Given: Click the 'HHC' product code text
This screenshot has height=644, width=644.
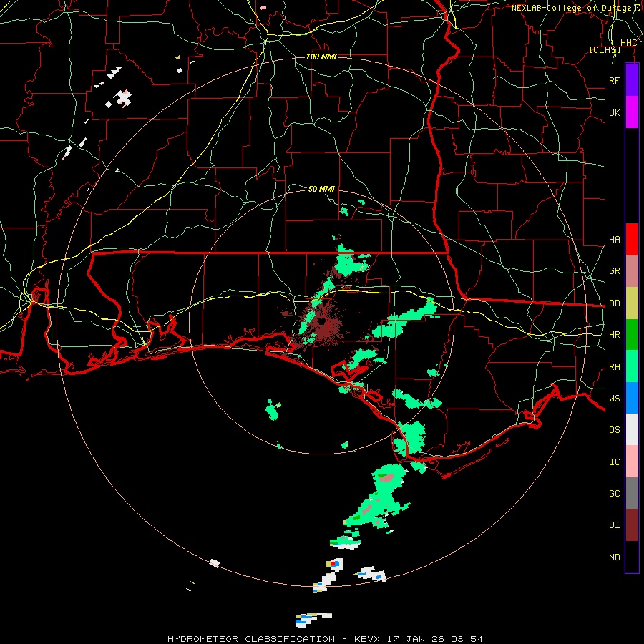Looking at the screenshot, I should pos(628,43).
